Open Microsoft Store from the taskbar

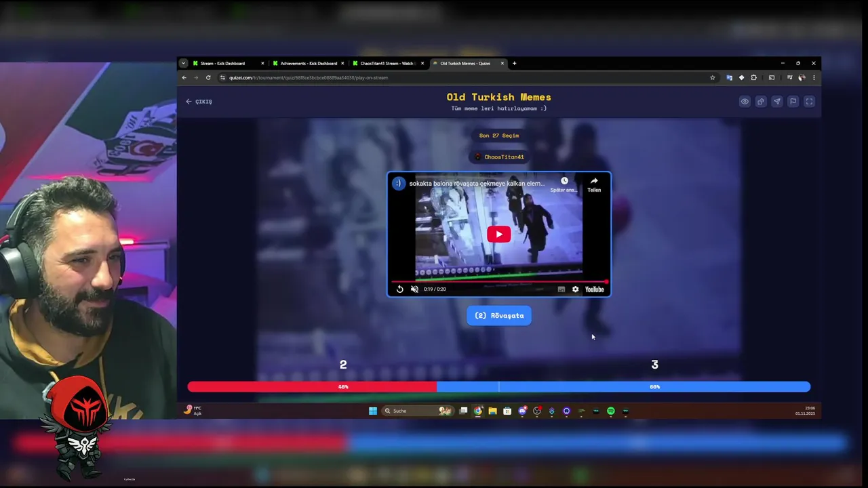tap(507, 411)
